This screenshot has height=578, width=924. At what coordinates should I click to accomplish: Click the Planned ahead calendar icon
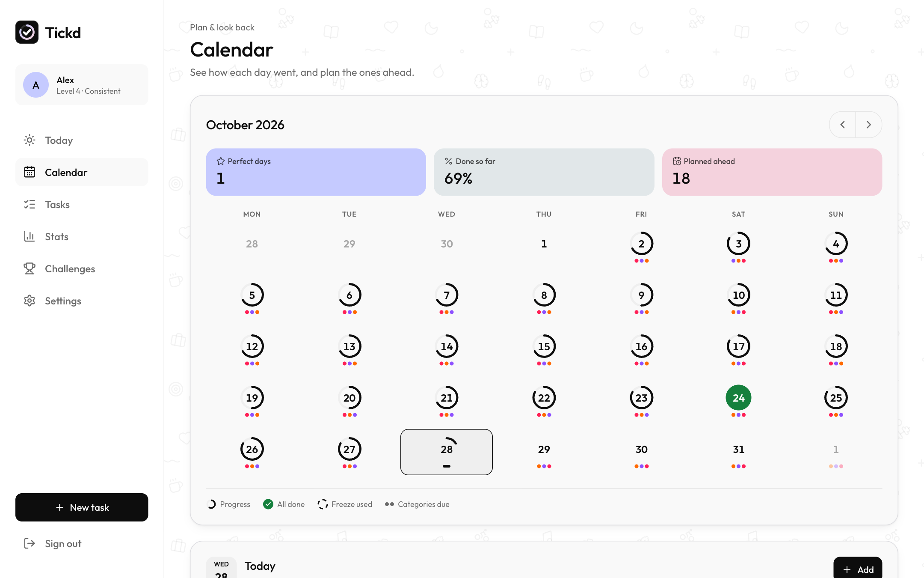point(677,161)
